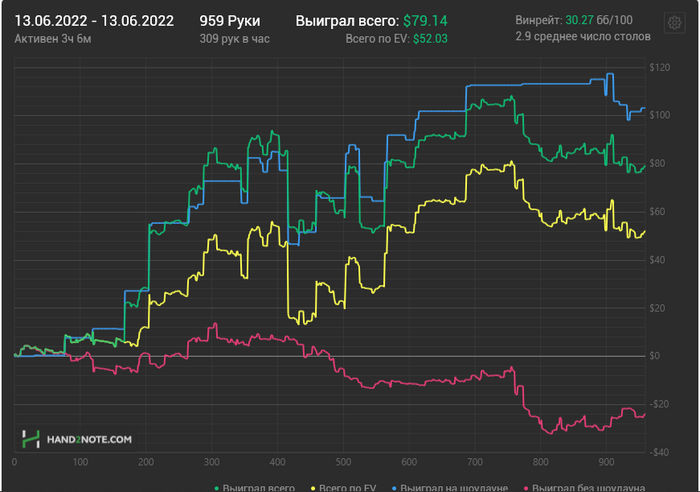
Task: Click '2.9 среднее число столов' text
Action: 583,36
